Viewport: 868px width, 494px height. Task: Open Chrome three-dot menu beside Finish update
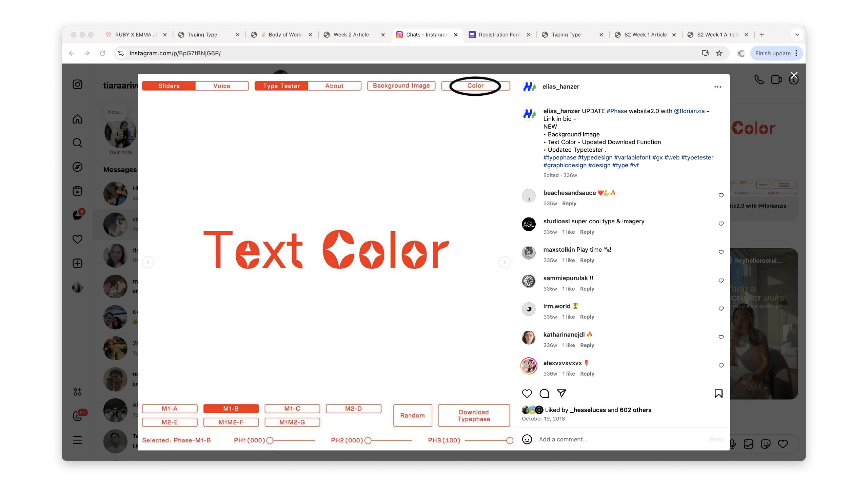click(796, 53)
